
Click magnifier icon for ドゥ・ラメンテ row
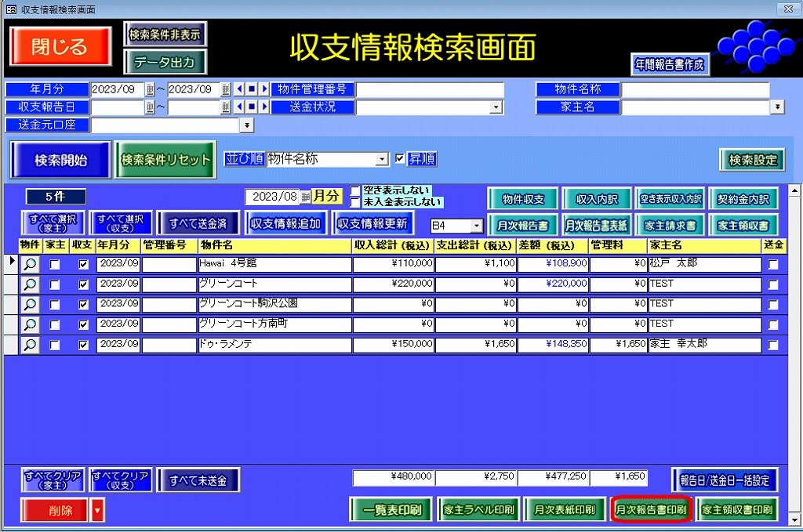coord(29,345)
